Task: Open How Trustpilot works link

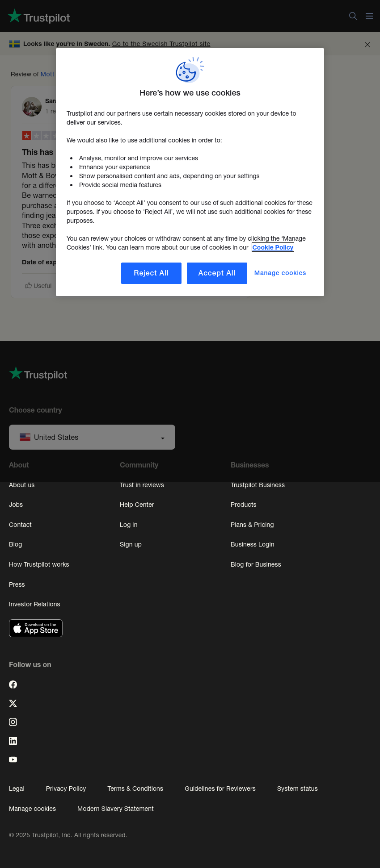Action: tap(39, 564)
